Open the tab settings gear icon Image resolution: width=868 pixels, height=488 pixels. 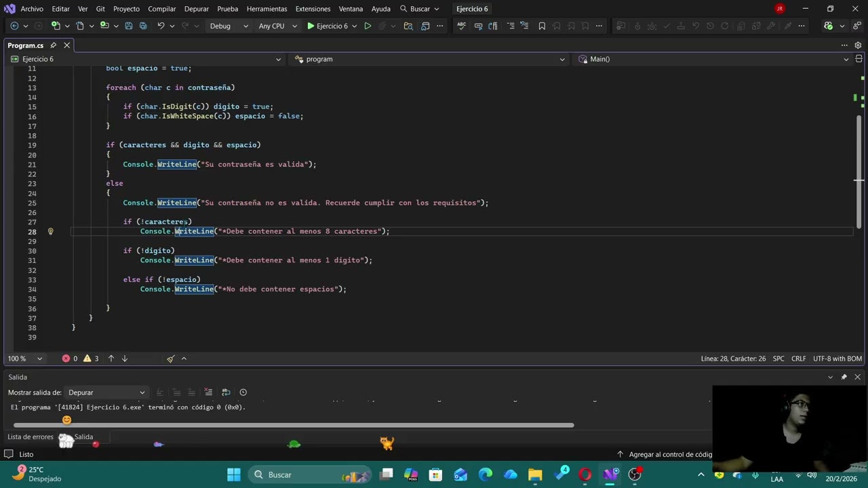point(858,45)
